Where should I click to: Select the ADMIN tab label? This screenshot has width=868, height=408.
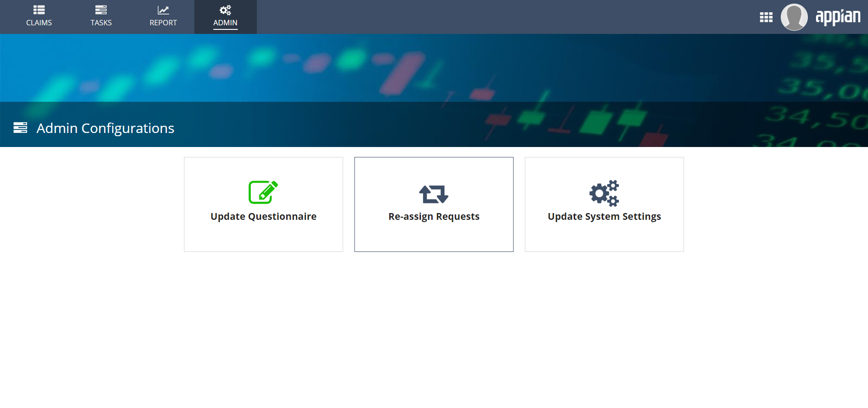click(225, 23)
